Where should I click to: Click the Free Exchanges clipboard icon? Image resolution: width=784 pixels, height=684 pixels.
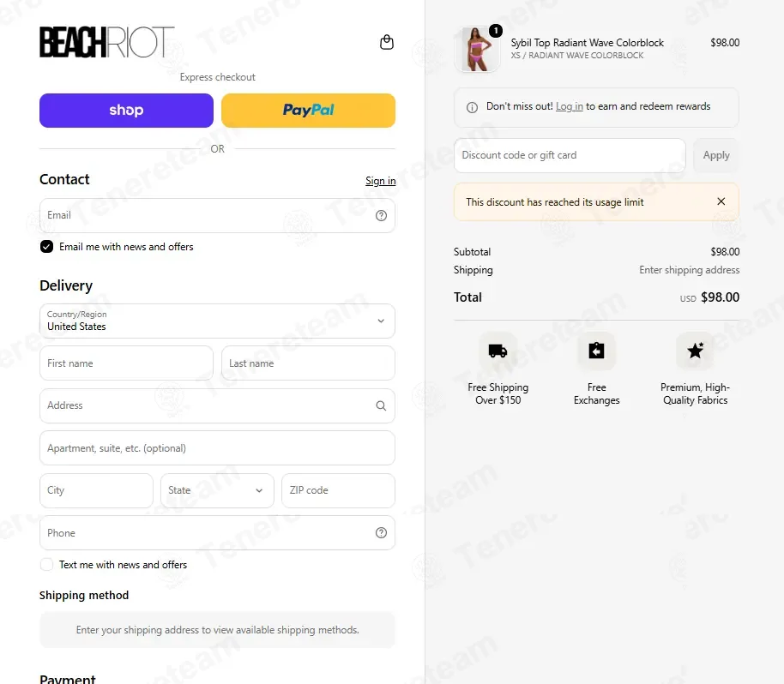pyautogui.click(x=596, y=351)
